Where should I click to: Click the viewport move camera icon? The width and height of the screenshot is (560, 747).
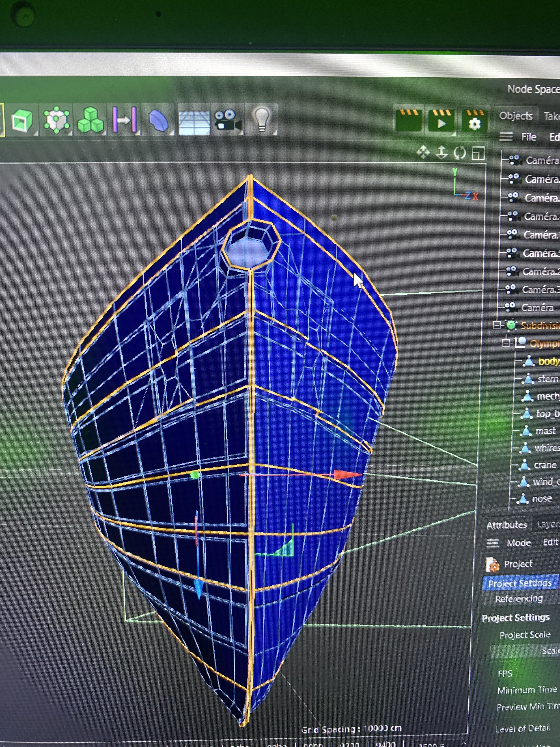pyautogui.click(x=423, y=153)
